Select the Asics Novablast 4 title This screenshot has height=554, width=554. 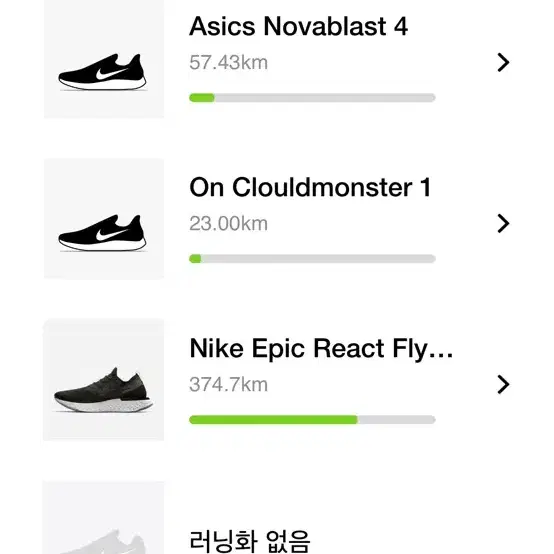299,26
